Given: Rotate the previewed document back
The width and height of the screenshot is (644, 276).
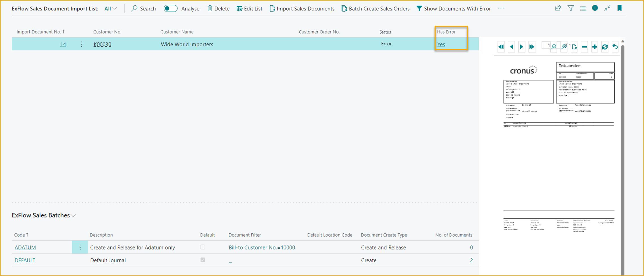Looking at the screenshot, I should pos(615,47).
